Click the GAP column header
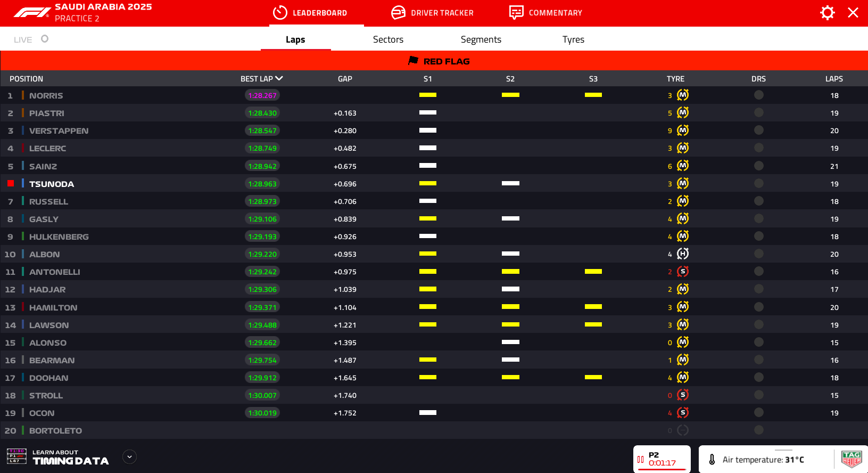 point(345,79)
